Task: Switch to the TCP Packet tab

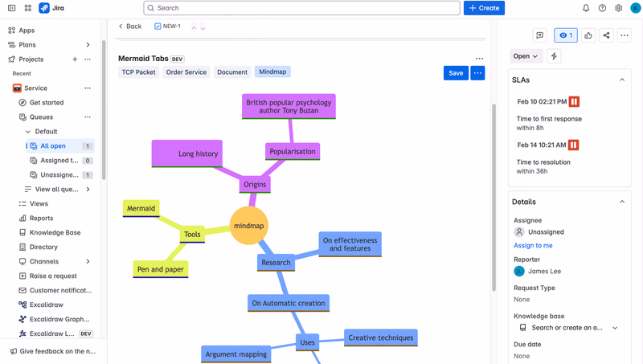Action: (x=138, y=72)
